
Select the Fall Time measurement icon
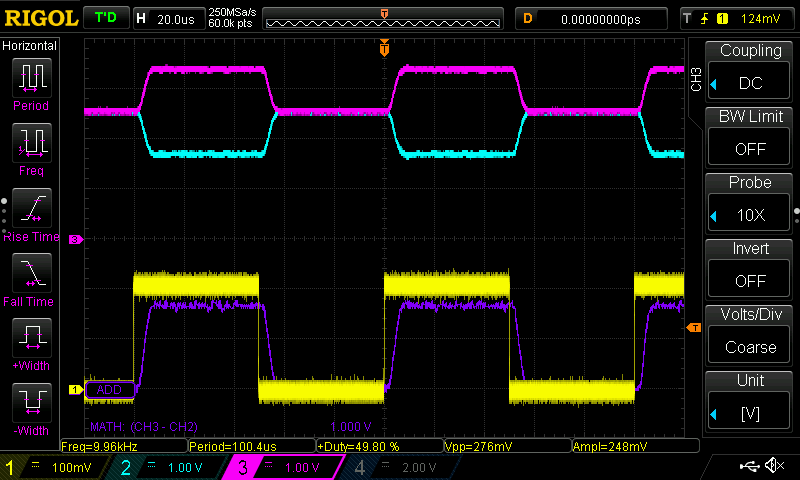(32, 273)
